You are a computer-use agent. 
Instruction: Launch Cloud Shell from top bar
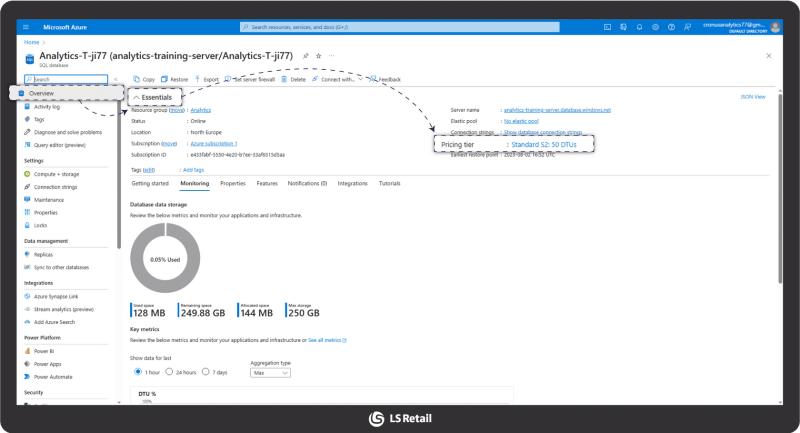(607, 27)
